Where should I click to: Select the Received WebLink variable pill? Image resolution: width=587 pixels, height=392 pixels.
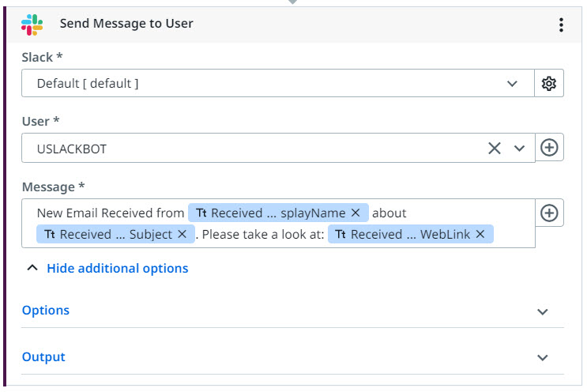pyautogui.click(x=411, y=234)
